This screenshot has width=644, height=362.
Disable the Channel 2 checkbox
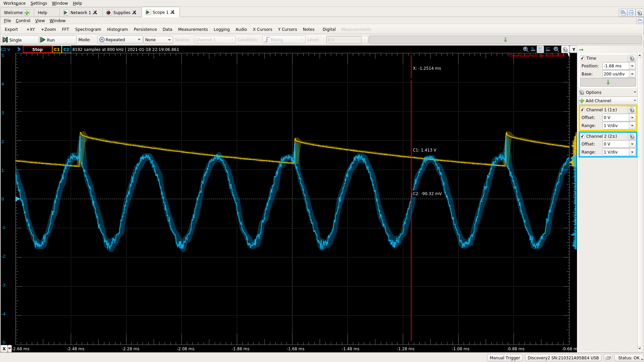tap(583, 136)
